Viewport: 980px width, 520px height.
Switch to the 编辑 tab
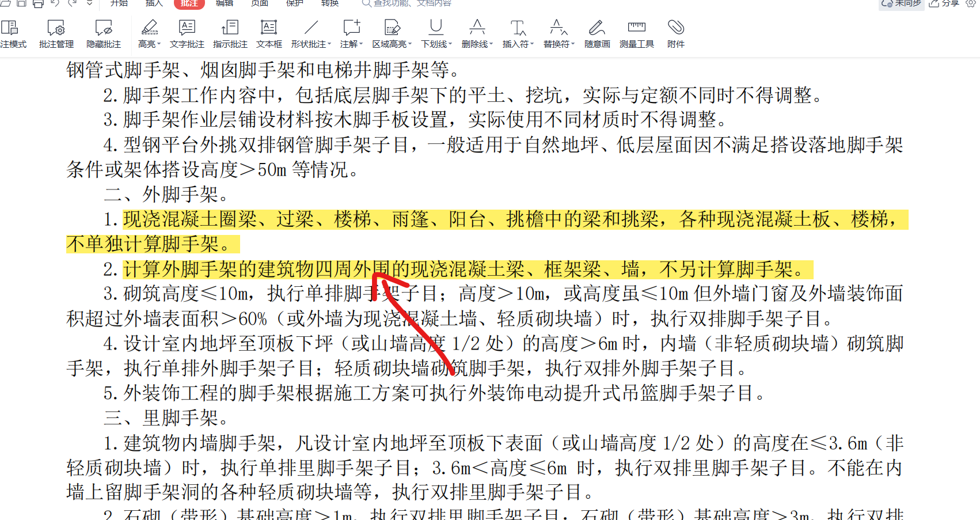tap(225, 3)
